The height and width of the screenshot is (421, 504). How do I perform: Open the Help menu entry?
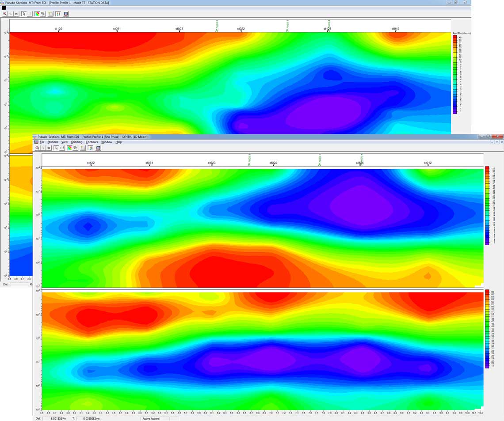tap(118, 142)
